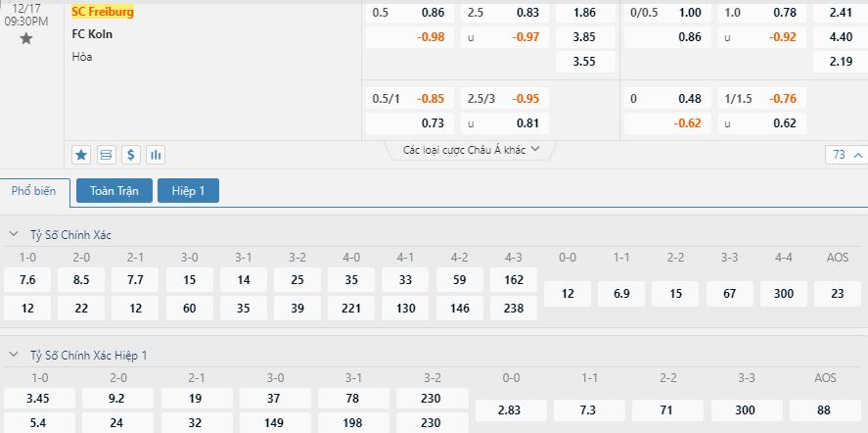868x433 pixels.
Task: Click the SC Freiburg team name
Action: [x=103, y=12]
